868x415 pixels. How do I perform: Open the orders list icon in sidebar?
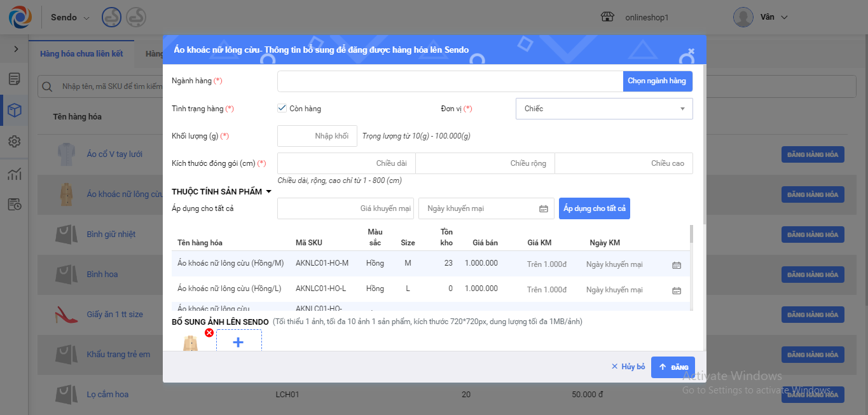14,79
